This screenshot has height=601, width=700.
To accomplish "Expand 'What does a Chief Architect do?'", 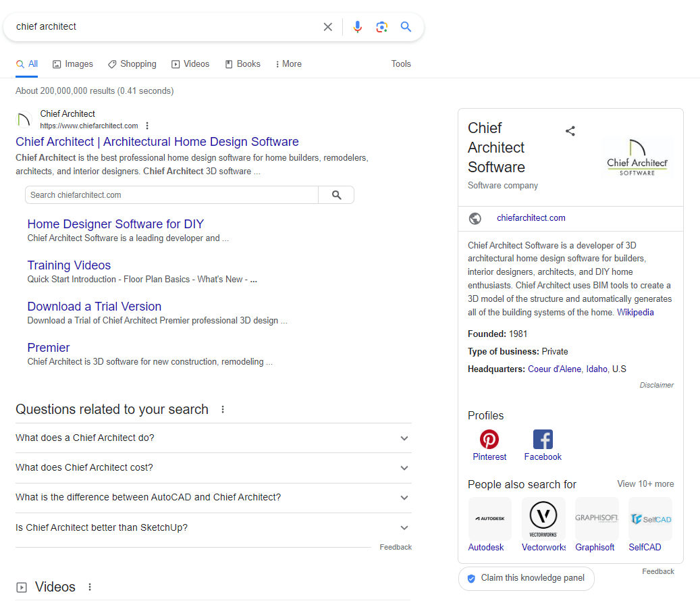I will coord(213,438).
